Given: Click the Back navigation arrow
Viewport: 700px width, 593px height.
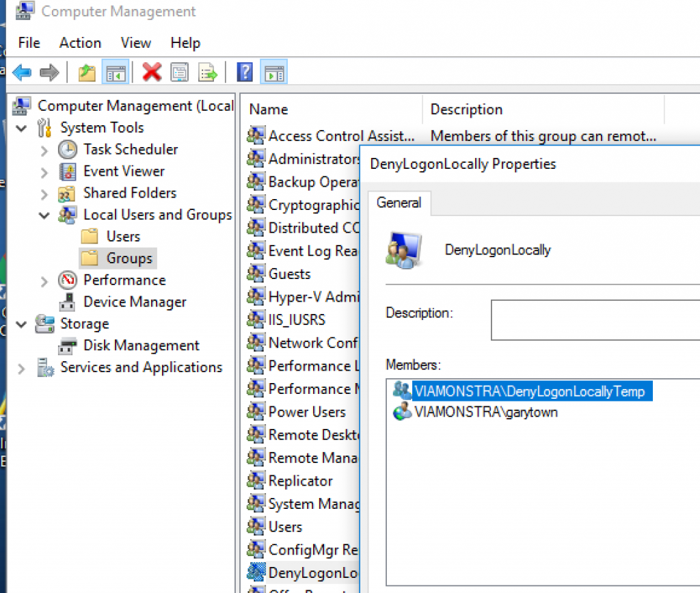Looking at the screenshot, I should (21, 72).
